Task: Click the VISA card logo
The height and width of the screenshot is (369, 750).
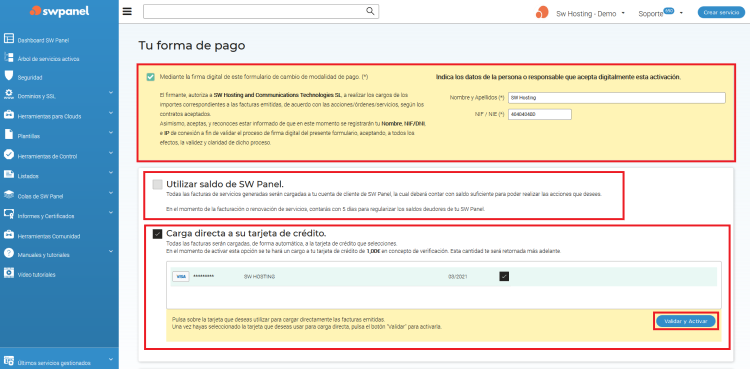Action: coord(180,277)
